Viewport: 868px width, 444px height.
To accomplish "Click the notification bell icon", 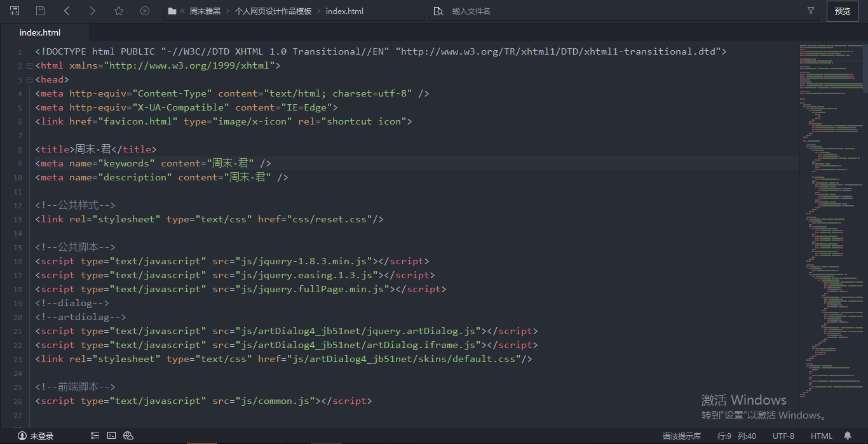I will pyautogui.click(x=848, y=436).
